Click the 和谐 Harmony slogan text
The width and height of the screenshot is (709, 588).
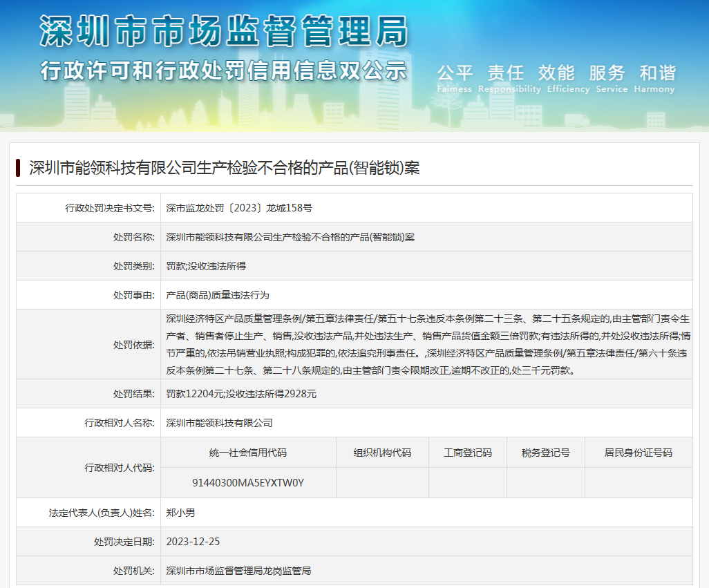(x=654, y=79)
